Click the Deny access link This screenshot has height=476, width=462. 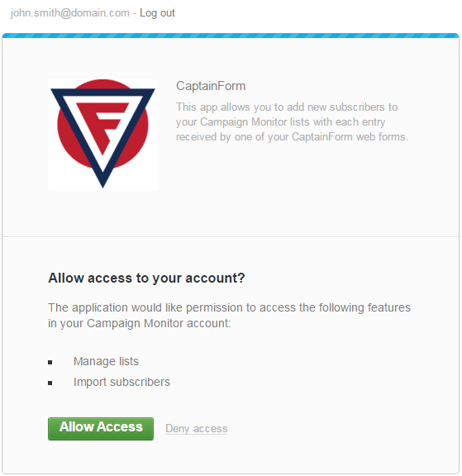[x=197, y=428]
